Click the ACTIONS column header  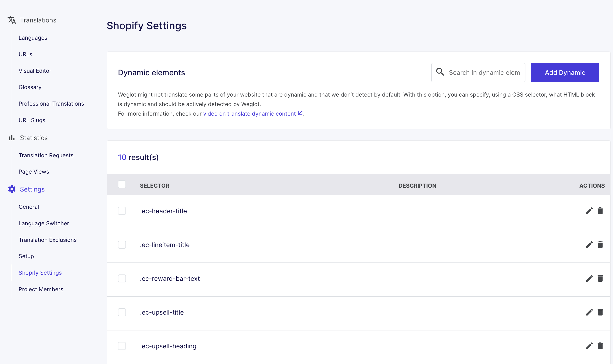[x=592, y=186]
